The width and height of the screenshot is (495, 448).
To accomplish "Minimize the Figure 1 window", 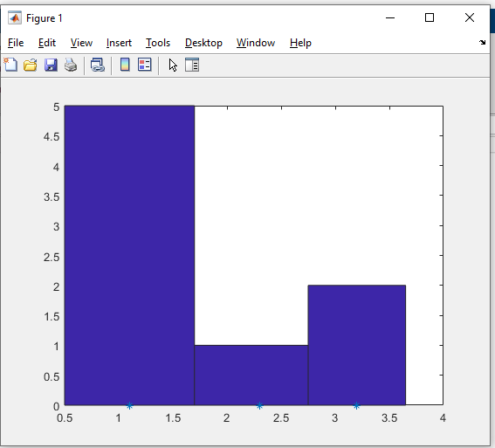I will (390, 17).
